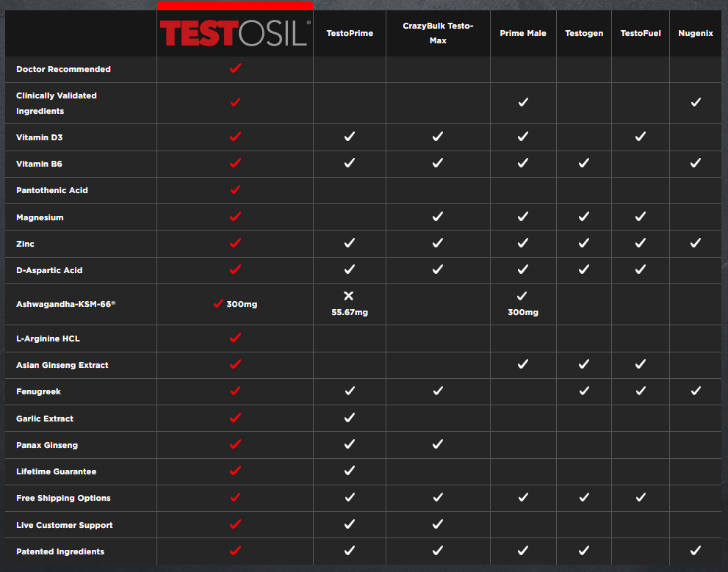This screenshot has height=572, width=728.
Task: Toggle the Nugenix checkmark for Fenugreek
Action: 694,391
